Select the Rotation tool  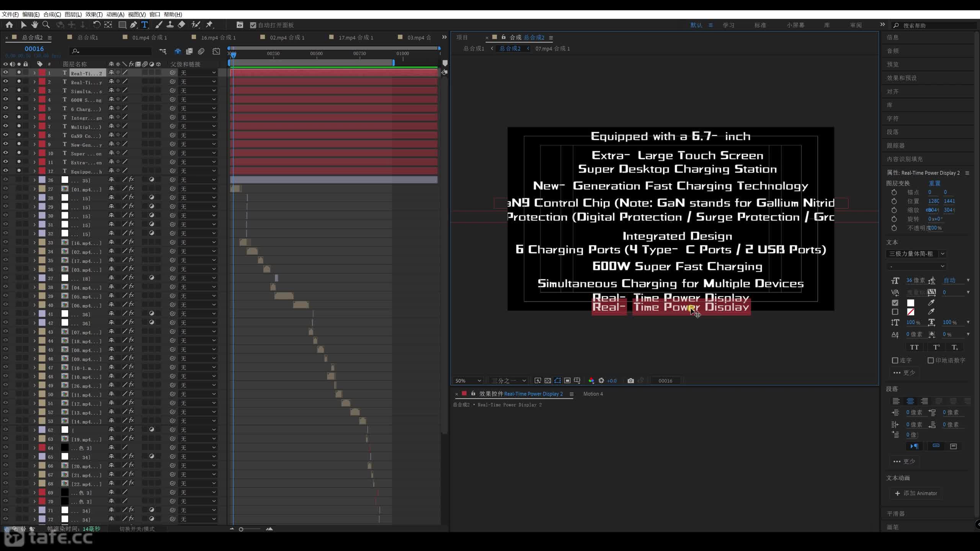pyautogui.click(x=96, y=25)
